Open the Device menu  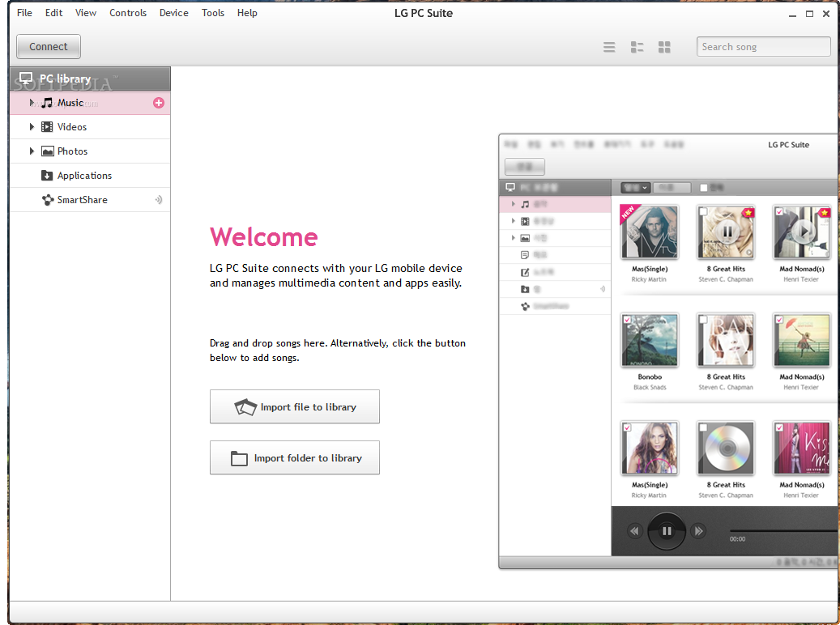173,13
